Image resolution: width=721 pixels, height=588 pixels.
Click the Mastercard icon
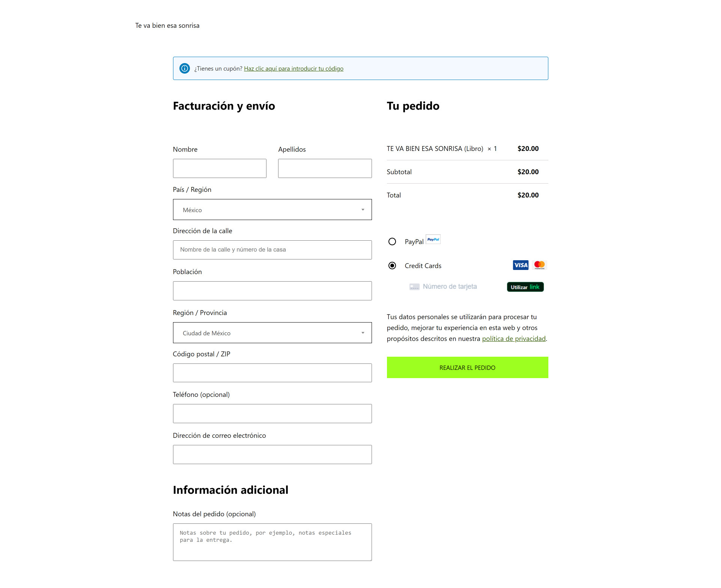539,265
